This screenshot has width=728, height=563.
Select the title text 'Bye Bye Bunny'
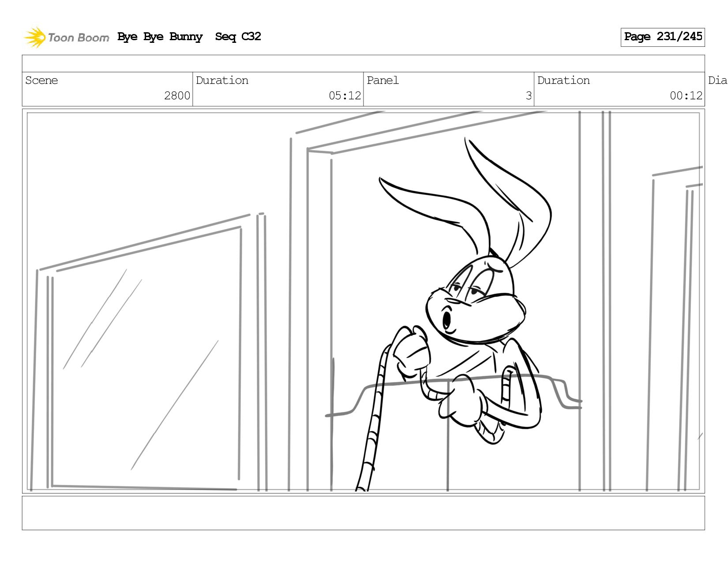tap(160, 37)
